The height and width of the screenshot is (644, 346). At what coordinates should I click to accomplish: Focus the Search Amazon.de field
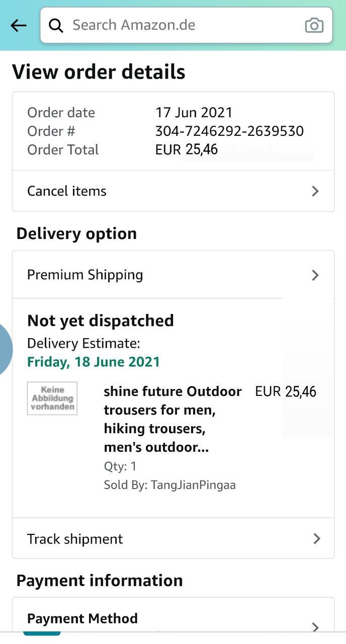click(181, 25)
